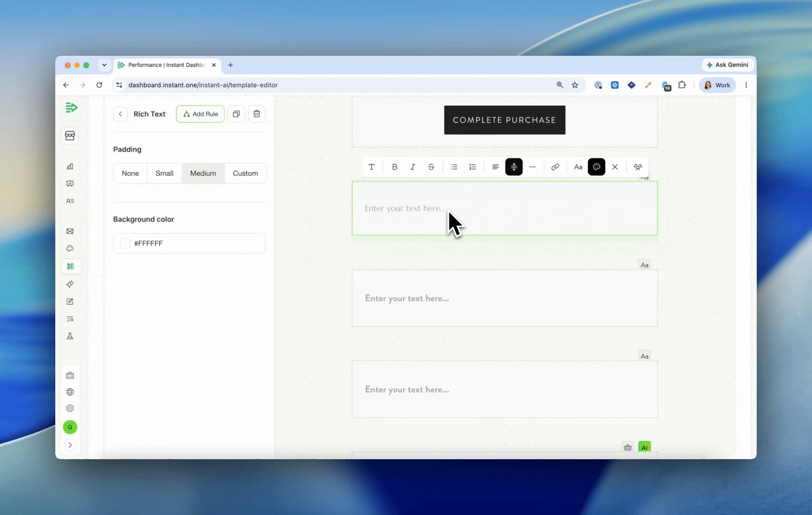Image resolution: width=812 pixels, height=515 pixels.
Task: Add a hyperlink with the link icon
Action: point(555,167)
